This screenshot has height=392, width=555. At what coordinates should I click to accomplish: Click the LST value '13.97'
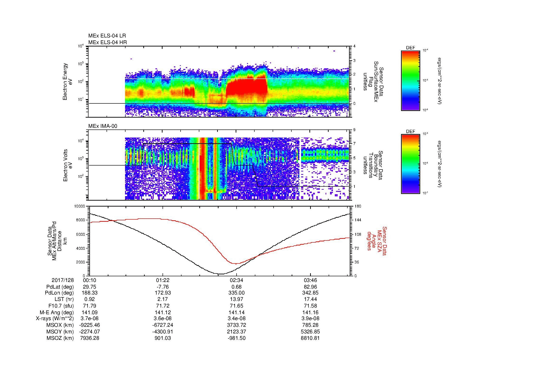pyautogui.click(x=236, y=300)
